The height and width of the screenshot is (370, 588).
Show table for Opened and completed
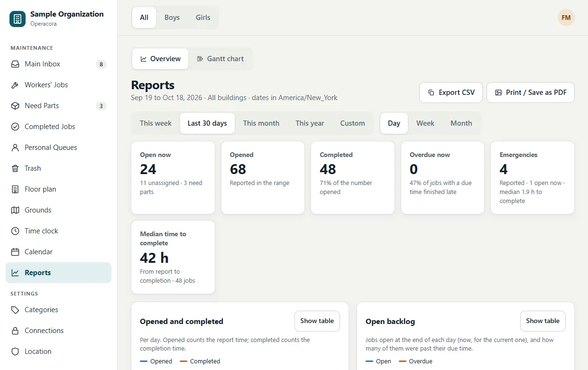pyautogui.click(x=317, y=321)
